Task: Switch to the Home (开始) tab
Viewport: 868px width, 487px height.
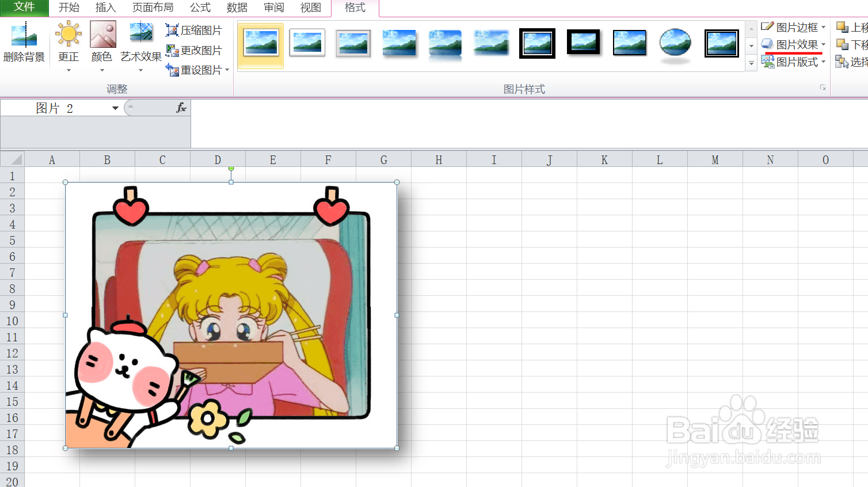Action: 68,7
